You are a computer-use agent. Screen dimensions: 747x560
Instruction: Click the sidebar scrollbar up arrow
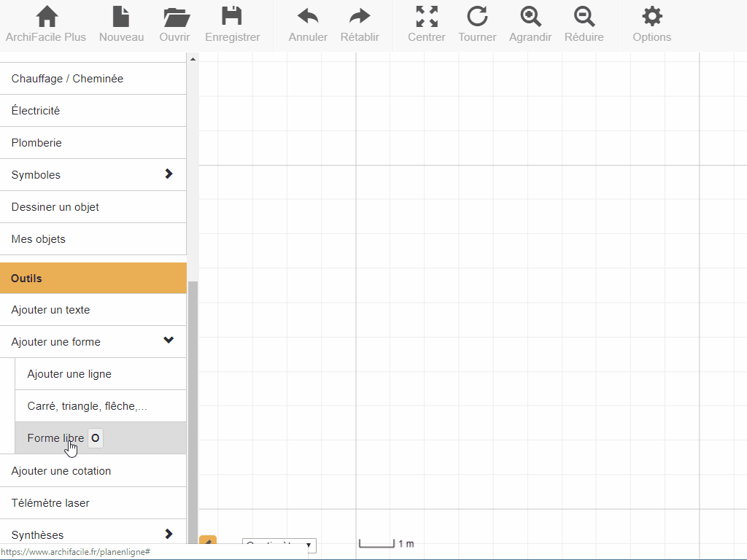point(193,60)
